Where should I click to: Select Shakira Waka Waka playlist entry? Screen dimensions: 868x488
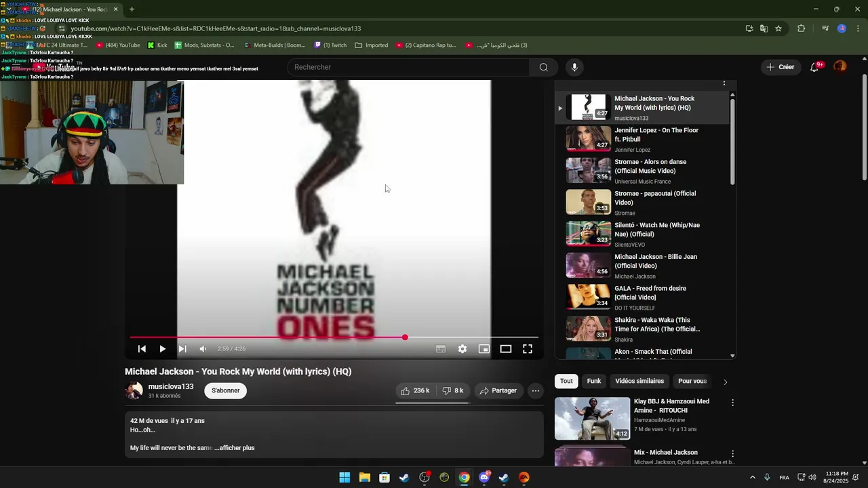point(641,329)
